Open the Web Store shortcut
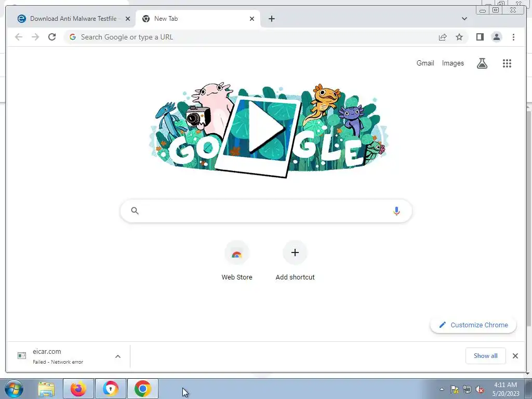This screenshot has width=532, height=399. [237, 261]
